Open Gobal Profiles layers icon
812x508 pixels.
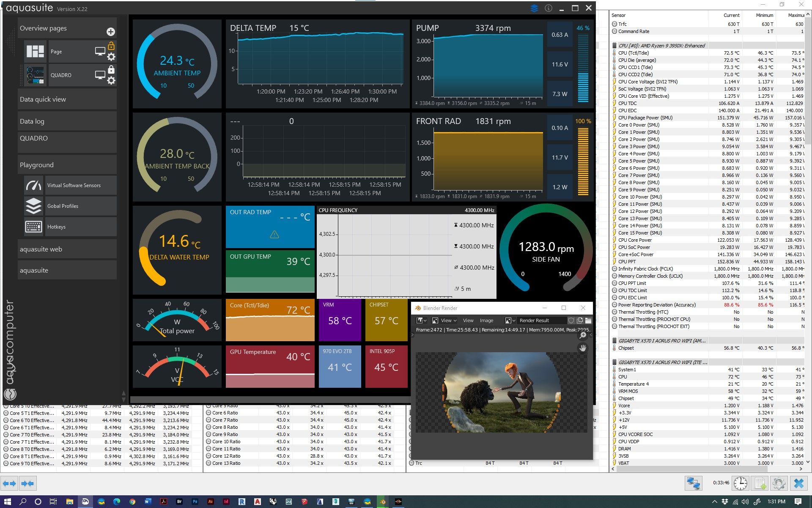click(x=34, y=206)
